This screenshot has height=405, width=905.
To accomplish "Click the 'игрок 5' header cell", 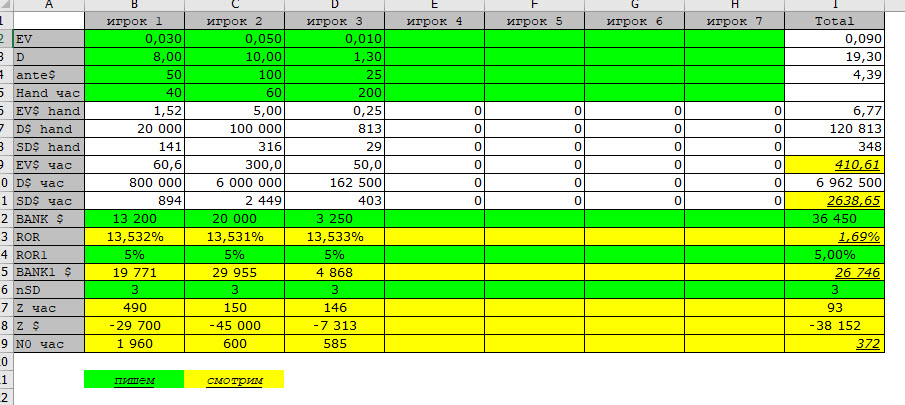I will point(534,21).
